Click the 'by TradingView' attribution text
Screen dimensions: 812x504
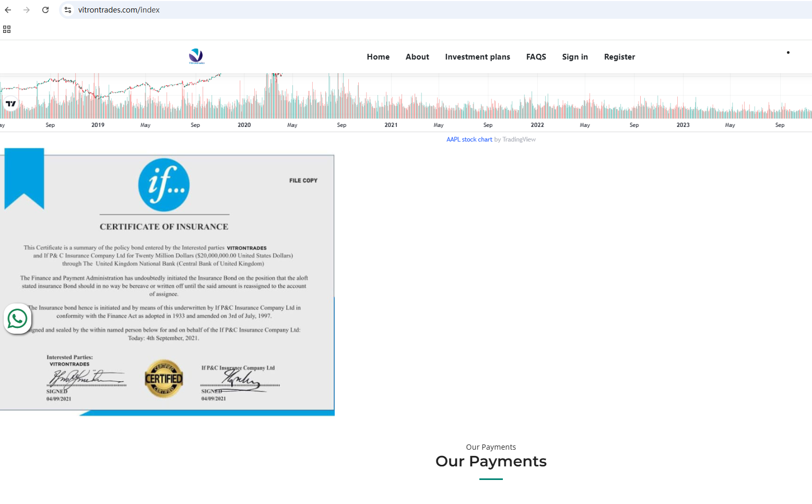point(515,139)
